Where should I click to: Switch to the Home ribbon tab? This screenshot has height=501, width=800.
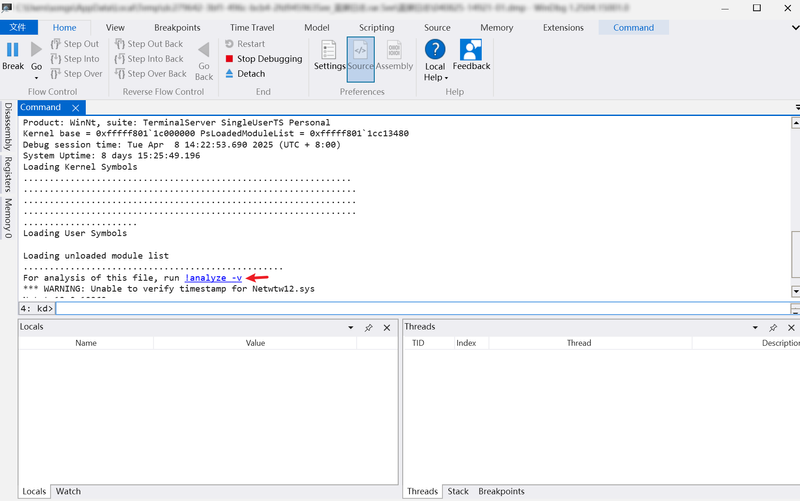[x=64, y=28]
